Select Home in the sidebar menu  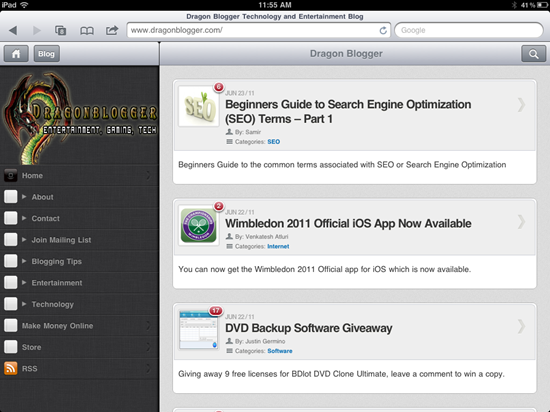(79, 175)
